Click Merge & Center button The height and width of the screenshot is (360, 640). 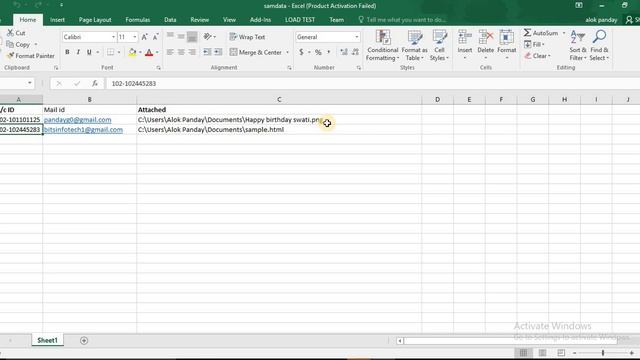(256, 52)
